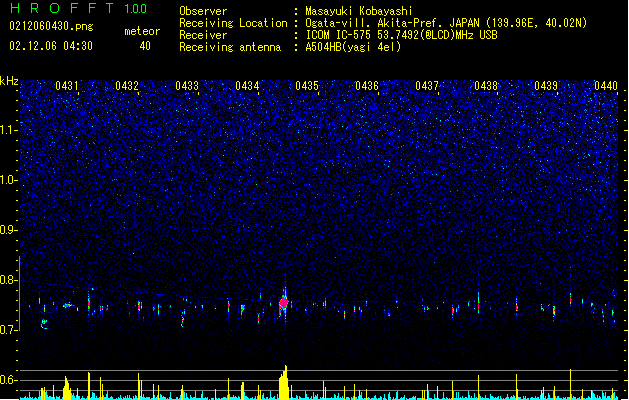Screen dimensions: 629x400
Task: Click the 0439 time marker
Action: pos(546,86)
